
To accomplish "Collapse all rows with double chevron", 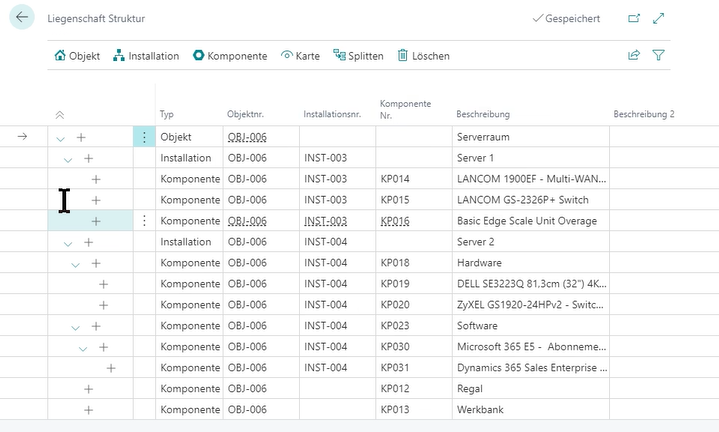I will coord(60,115).
